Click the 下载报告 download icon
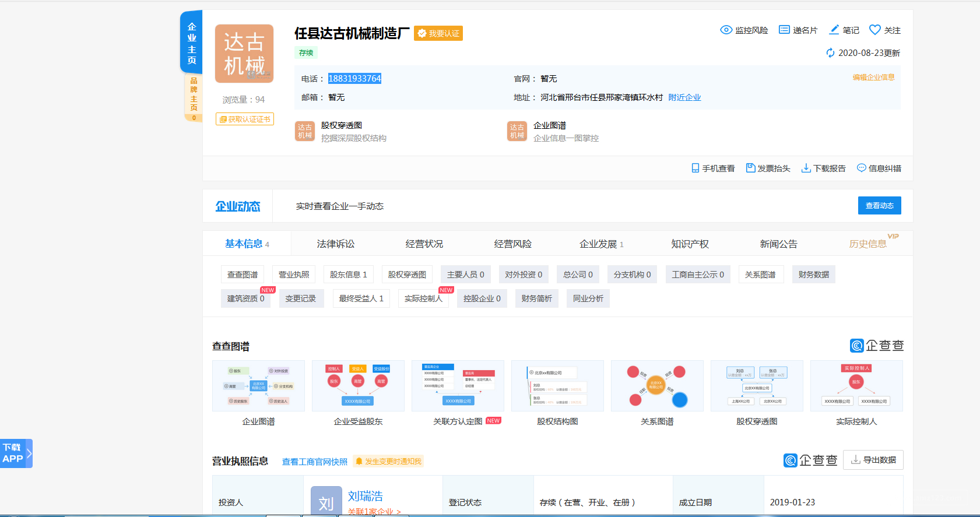 coord(806,168)
